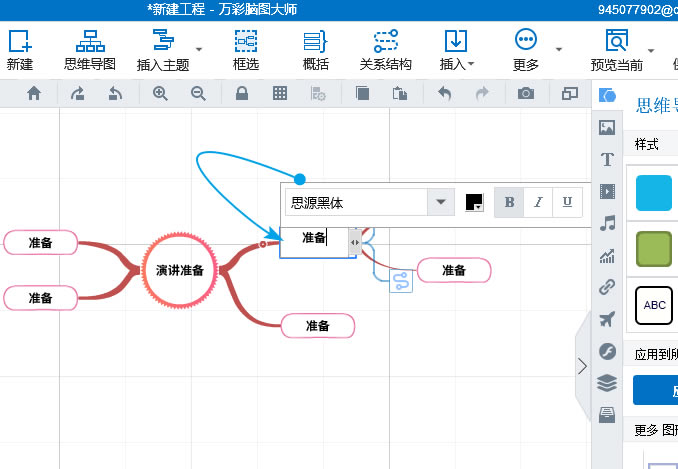
Task: Click the layers stack icon in sidebar
Action: pos(607,383)
